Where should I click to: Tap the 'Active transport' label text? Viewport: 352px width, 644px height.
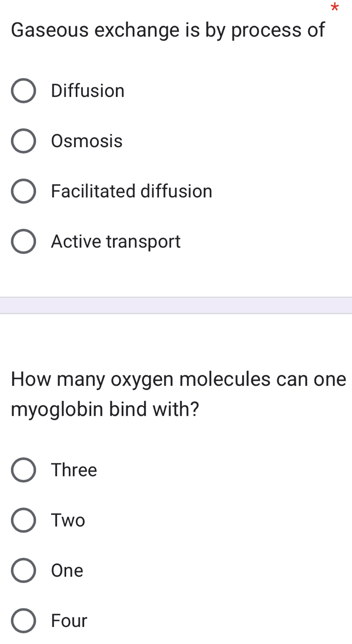(116, 241)
